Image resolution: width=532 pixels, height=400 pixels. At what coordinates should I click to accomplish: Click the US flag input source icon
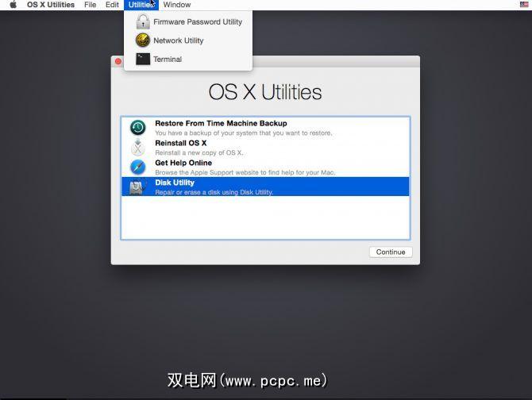pyautogui.click(x=524, y=5)
